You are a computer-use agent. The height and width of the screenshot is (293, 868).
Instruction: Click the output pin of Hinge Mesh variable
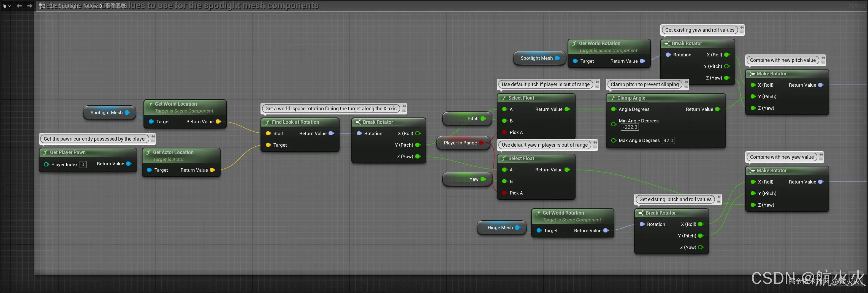coord(517,228)
